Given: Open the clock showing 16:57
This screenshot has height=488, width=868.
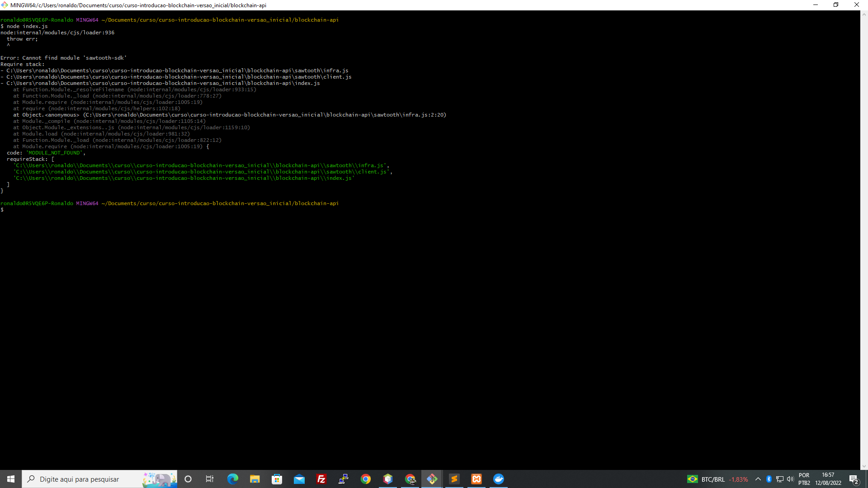Looking at the screenshot, I should [x=828, y=479].
